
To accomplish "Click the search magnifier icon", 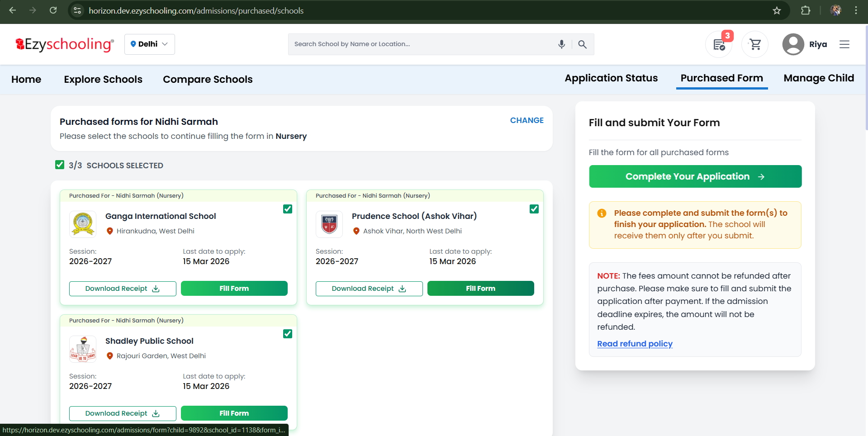I will tap(583, 44).
